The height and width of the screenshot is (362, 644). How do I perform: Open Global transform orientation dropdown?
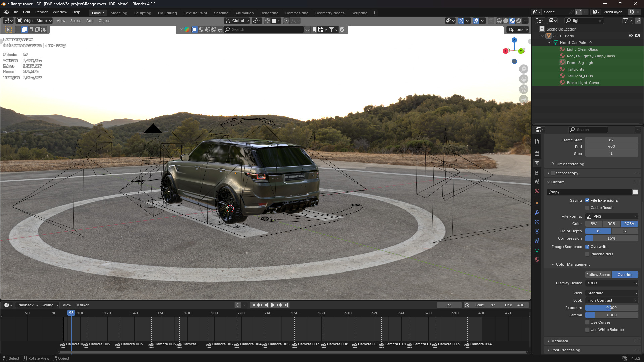[237, 21]
